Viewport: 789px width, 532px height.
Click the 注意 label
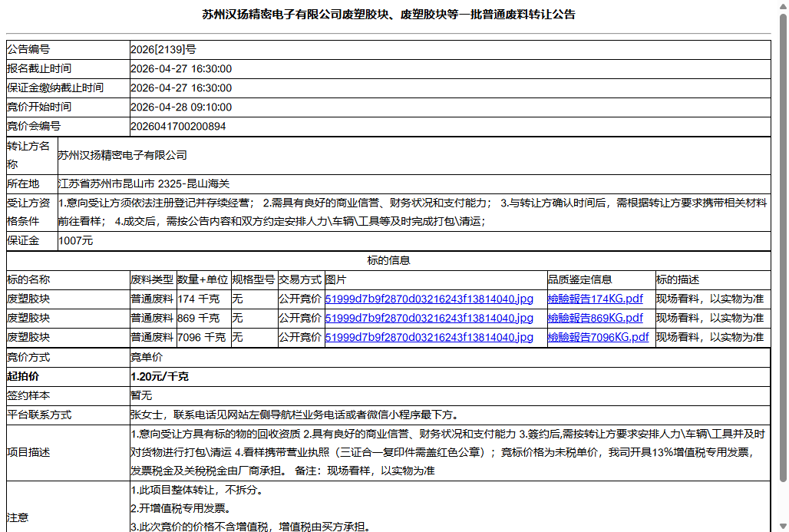[18, 518]
